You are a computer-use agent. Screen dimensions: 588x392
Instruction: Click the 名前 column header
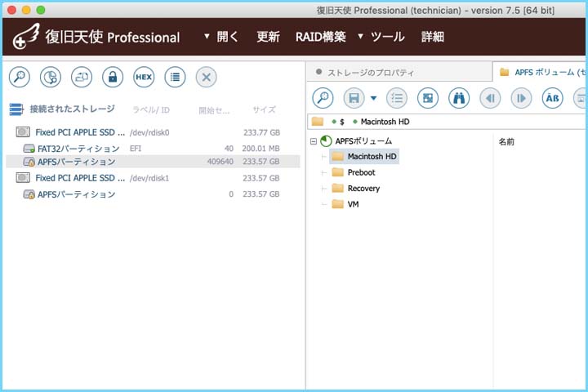[x=506, y=142]
